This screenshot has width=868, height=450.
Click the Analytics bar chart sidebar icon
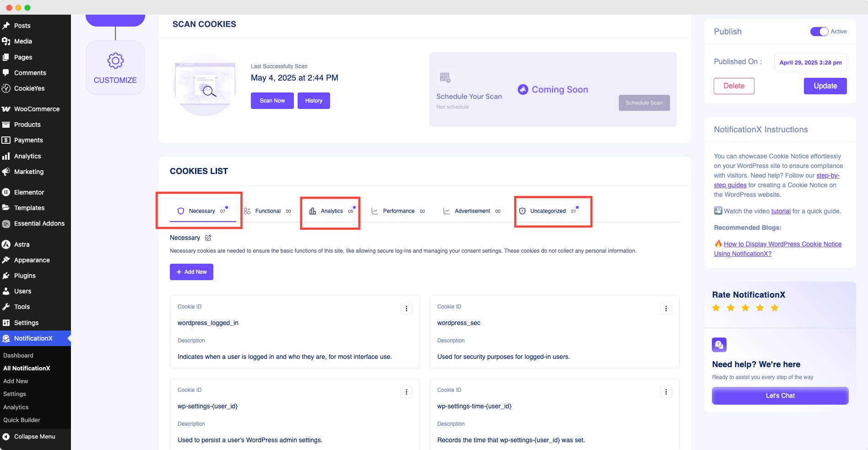[6, 156]
